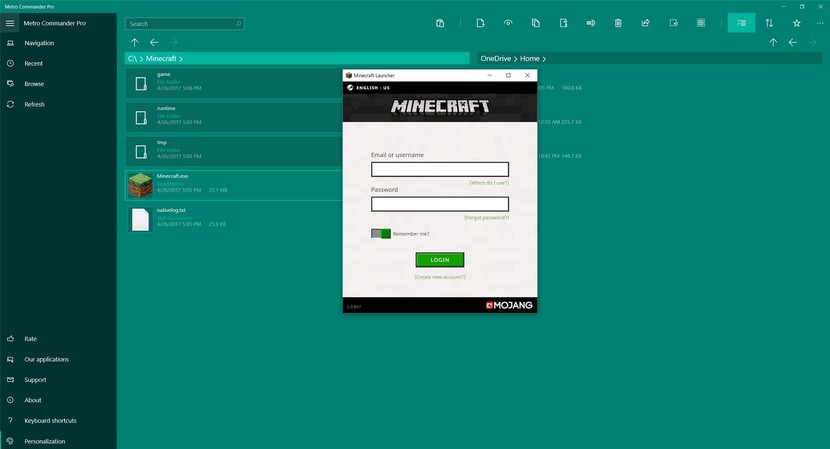Go back in the left pane

154,42
